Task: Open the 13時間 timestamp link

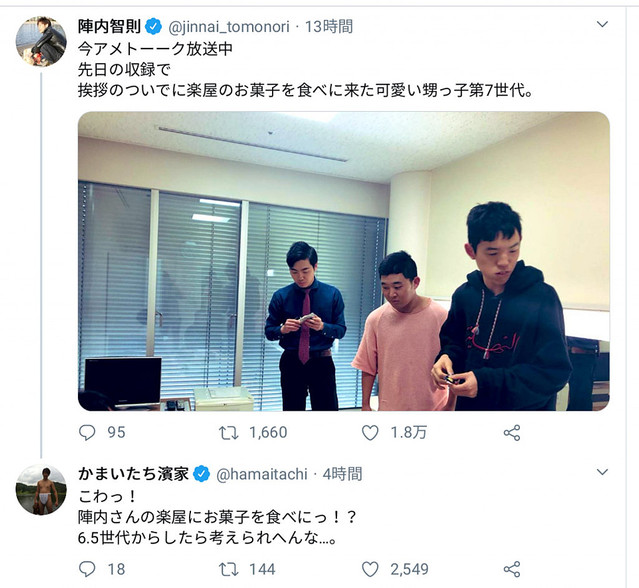Action: pyautogui.click(x=329, y=27)
